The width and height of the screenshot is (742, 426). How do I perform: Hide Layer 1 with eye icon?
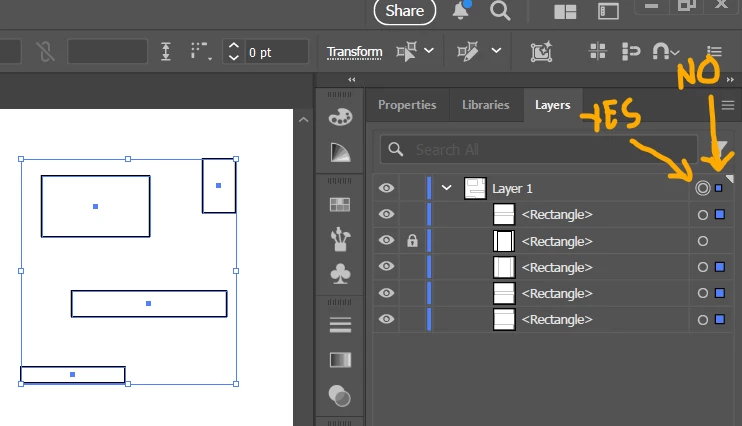click(x=386, y=188)
